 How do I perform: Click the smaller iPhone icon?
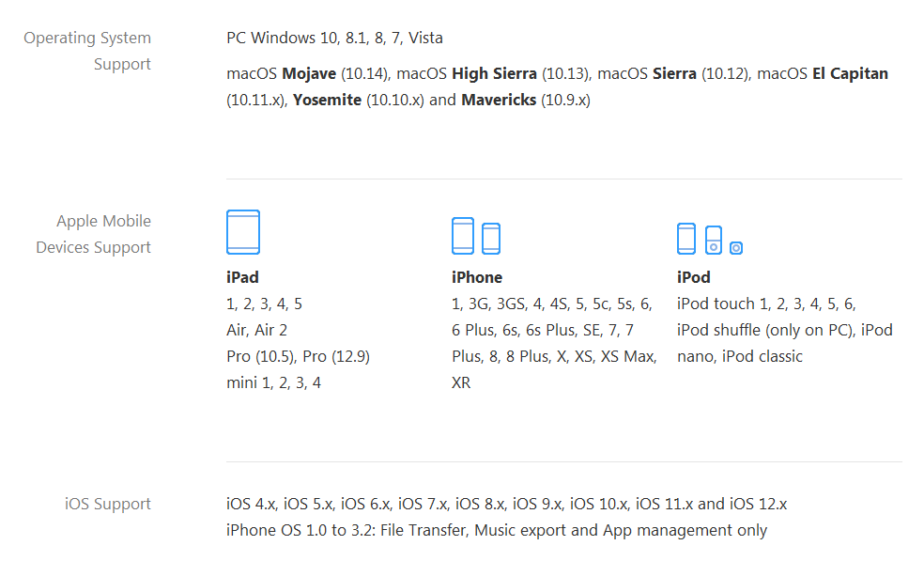tap(491, 239)
